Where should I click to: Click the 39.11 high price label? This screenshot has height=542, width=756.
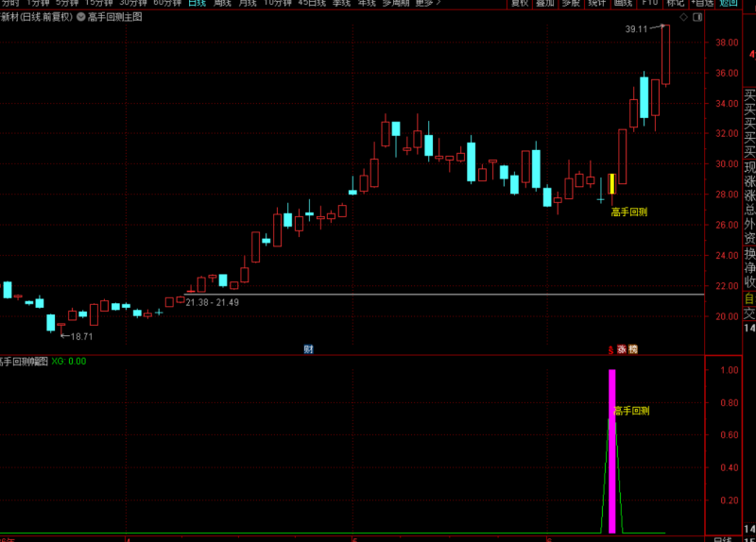[x=636, y=29]
